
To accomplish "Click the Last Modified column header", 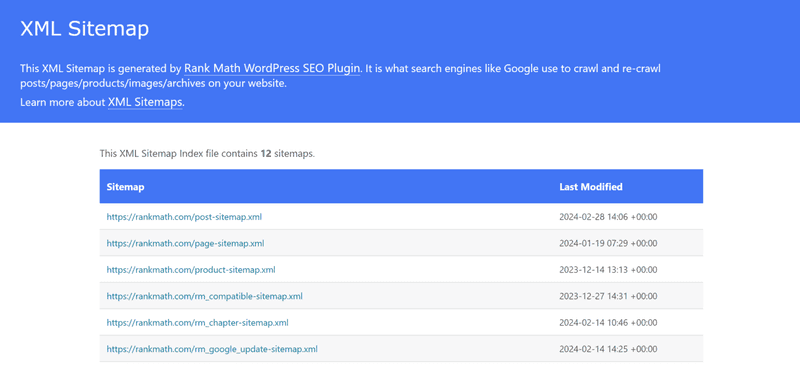I will tap(591, 187).
